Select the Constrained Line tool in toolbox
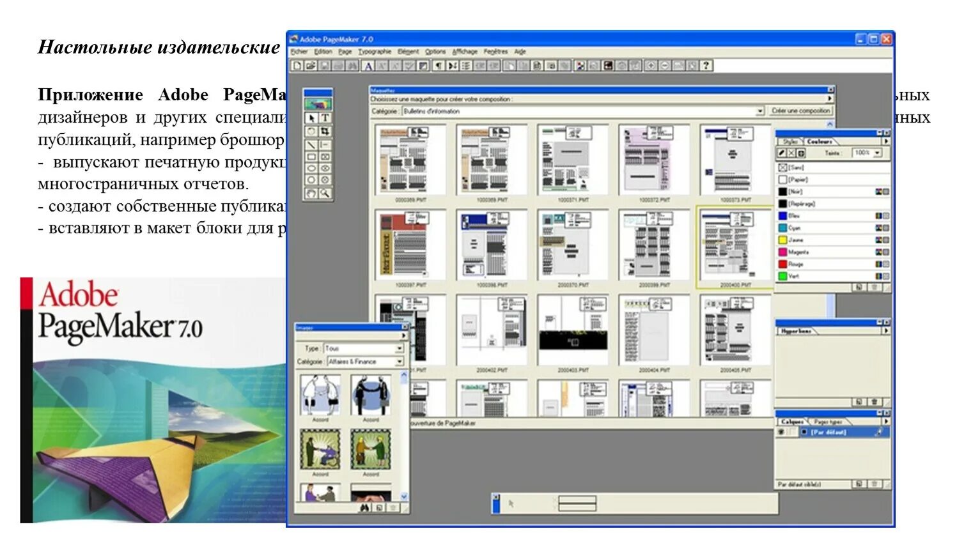This screenshot has width=980, height=552. (325, 144)
